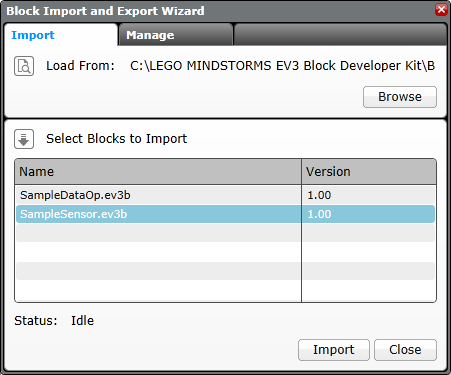Click the Select Blocks to Import label
The height and width of the screenshot is (375, 451).
click(x=116, y=139)
